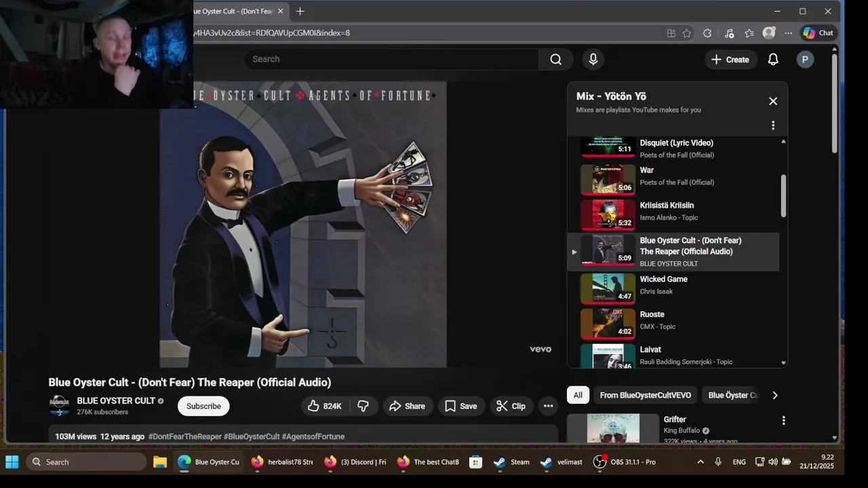Screen dimensions: 868x488
Task: Dislike the video with thumbs-down
Action: 363,406
